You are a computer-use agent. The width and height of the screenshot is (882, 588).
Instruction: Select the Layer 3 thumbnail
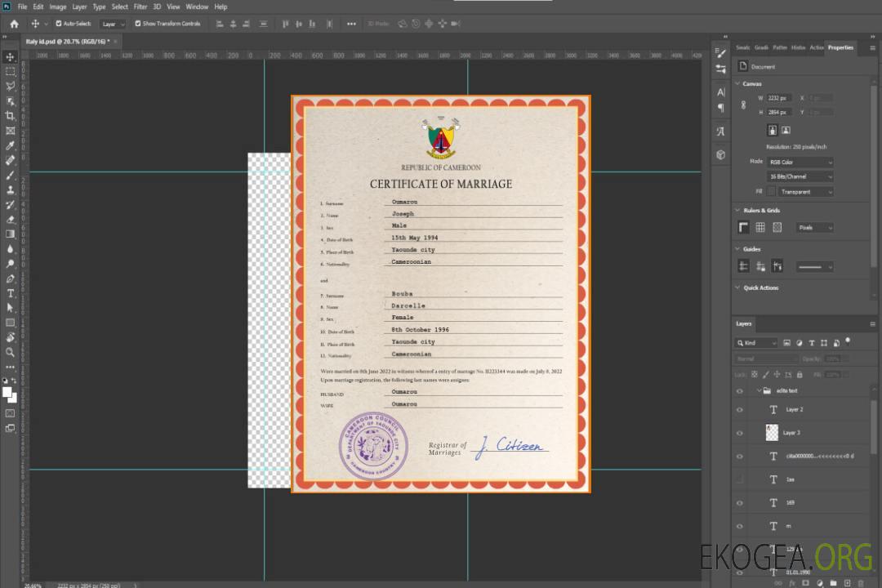(773, 433)
